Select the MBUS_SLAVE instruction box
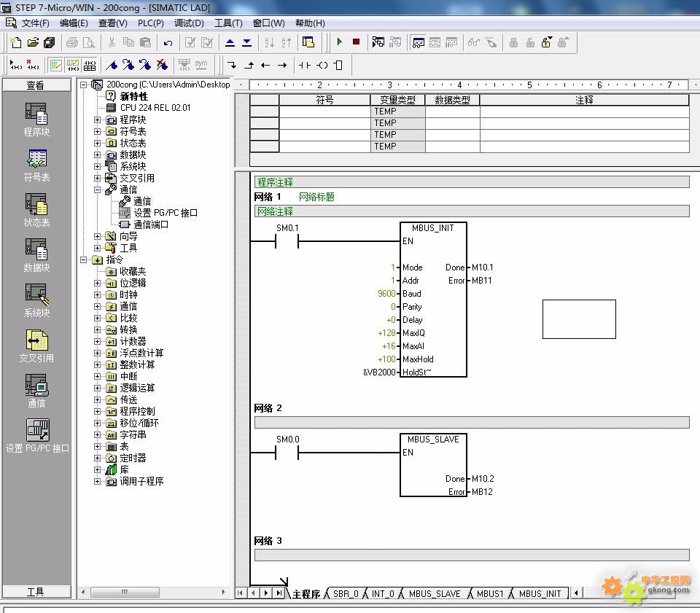The image size is (700, 613). point(433,465)
